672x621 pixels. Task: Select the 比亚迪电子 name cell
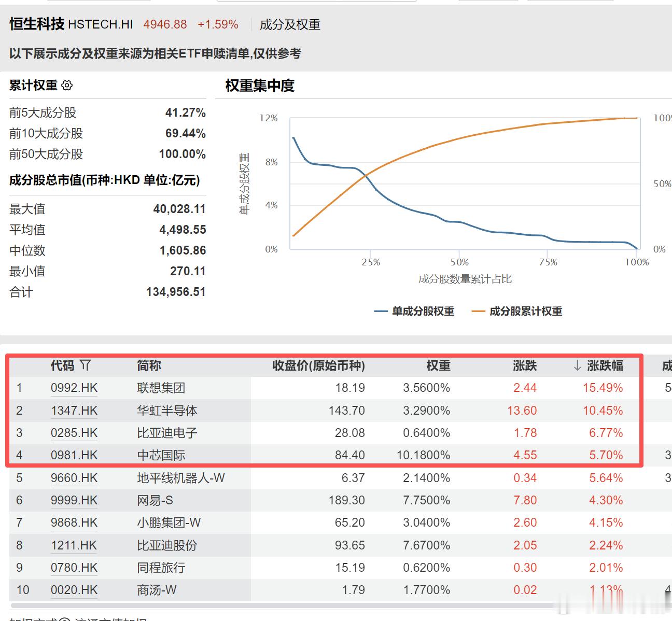pyautogui.click(x=167, y=433)
